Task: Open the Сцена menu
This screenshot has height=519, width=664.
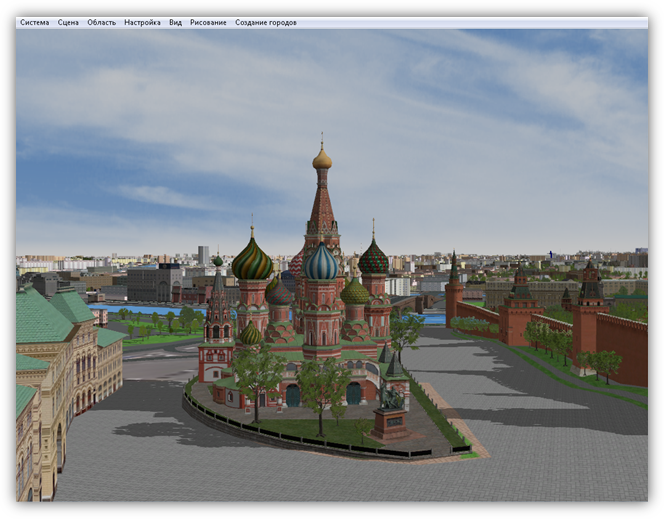Action: click(68, 22)
